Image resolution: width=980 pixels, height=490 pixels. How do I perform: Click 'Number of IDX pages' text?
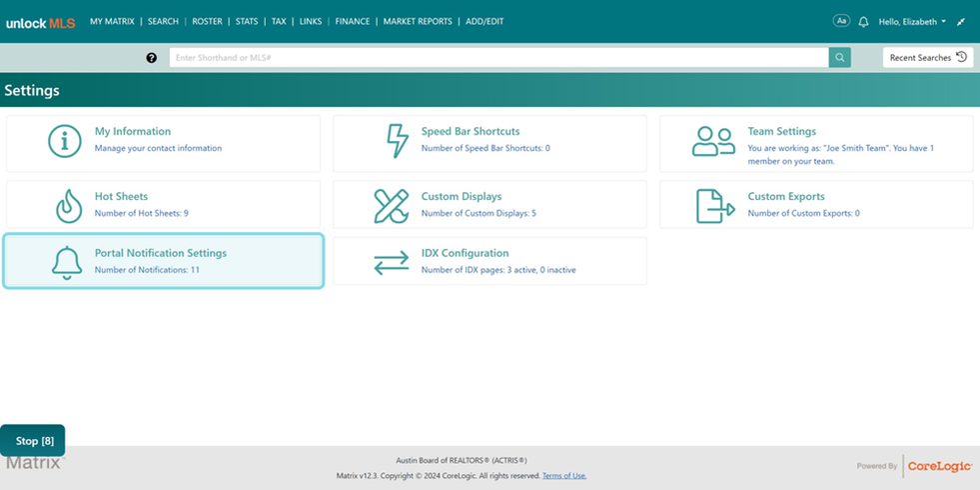(x=498, y=270)
